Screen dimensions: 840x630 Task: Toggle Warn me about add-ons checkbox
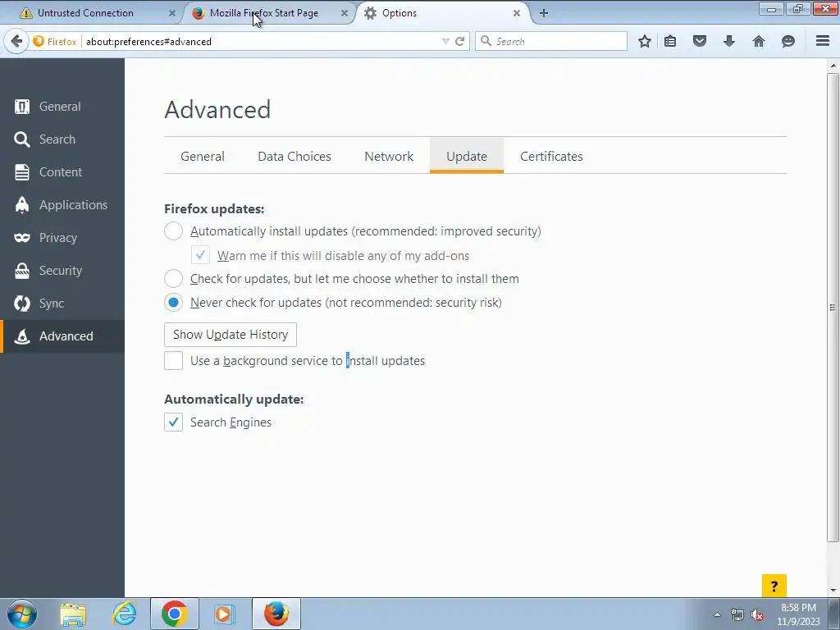click(x=200, y=255)
